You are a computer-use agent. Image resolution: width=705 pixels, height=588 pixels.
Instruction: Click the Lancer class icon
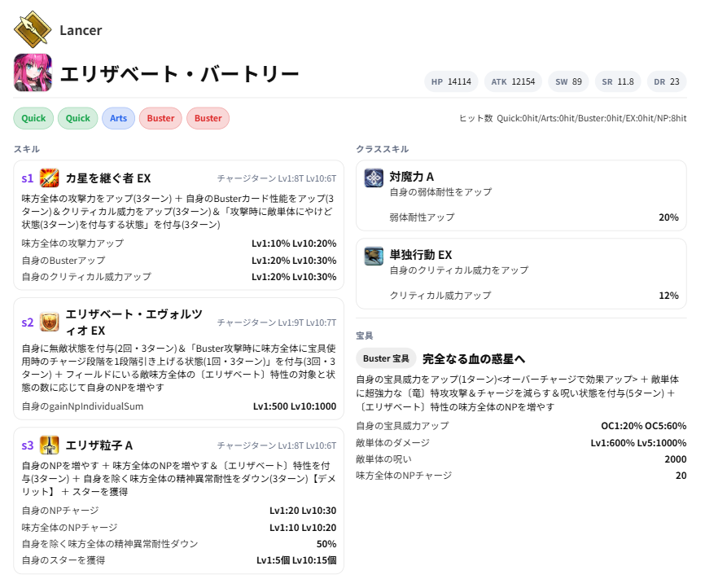[x=33, y=29]
